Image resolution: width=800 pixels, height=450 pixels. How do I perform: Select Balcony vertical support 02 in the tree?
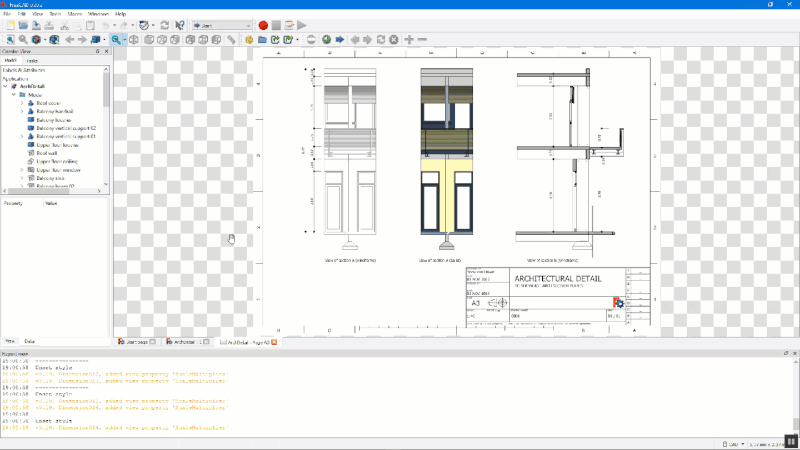click(x=65, y=128)
